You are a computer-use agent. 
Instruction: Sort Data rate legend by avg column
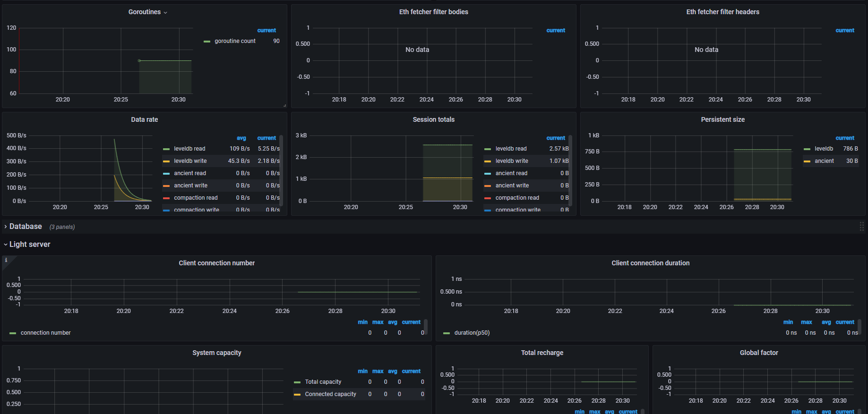[x=241, y=138]
